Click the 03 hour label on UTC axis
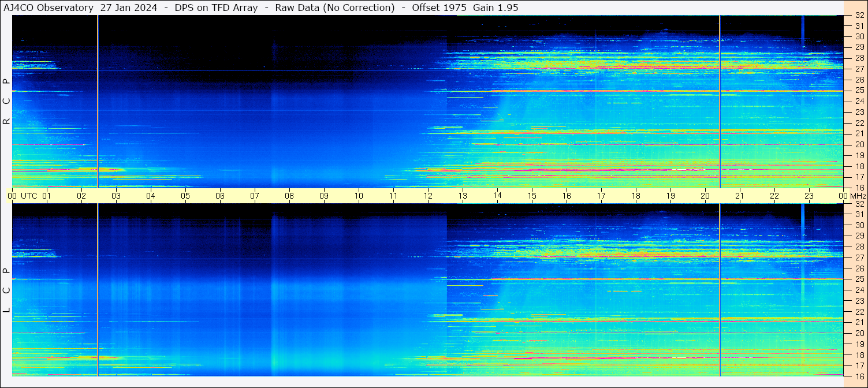Image resolution: width=868 pixels, height=388 pixels. tap(116, 196)
